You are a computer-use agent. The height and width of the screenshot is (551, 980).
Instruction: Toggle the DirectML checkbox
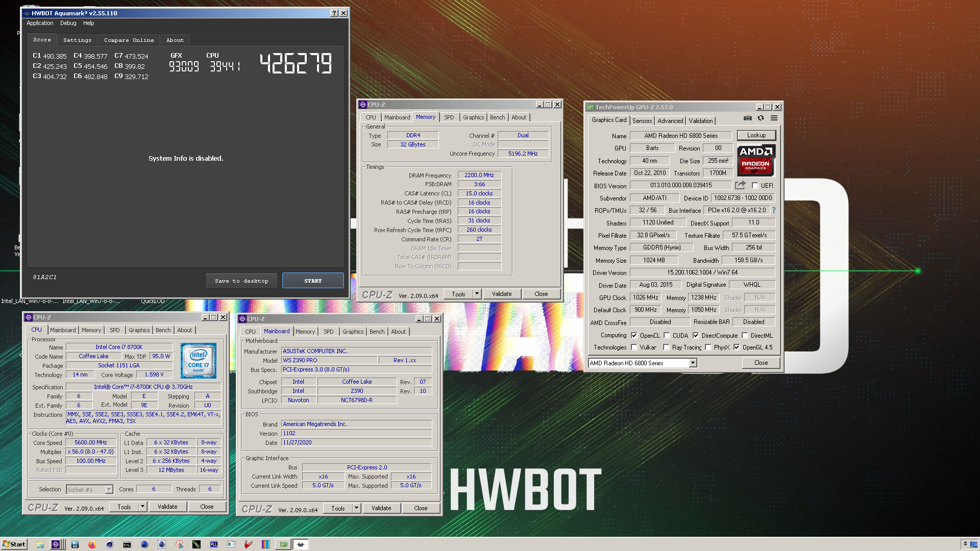click(745, 336)
